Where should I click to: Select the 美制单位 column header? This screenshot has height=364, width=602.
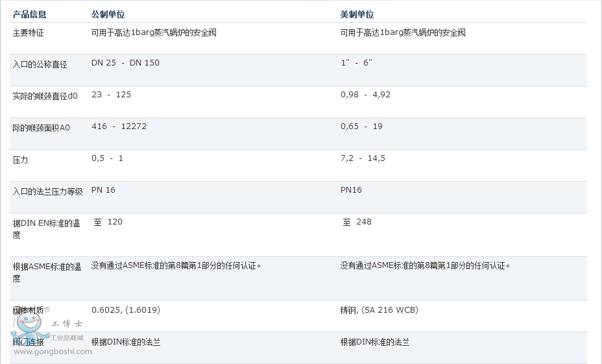(357, 14)
